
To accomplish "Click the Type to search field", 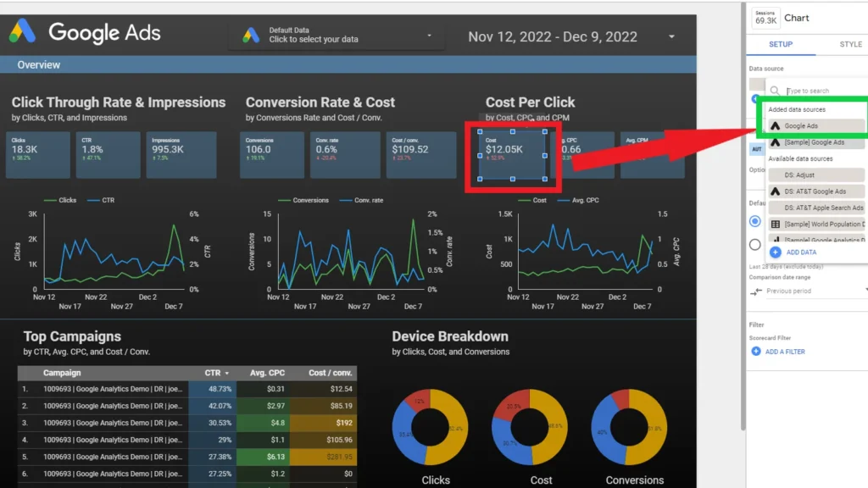I will (x=825, y=91).
